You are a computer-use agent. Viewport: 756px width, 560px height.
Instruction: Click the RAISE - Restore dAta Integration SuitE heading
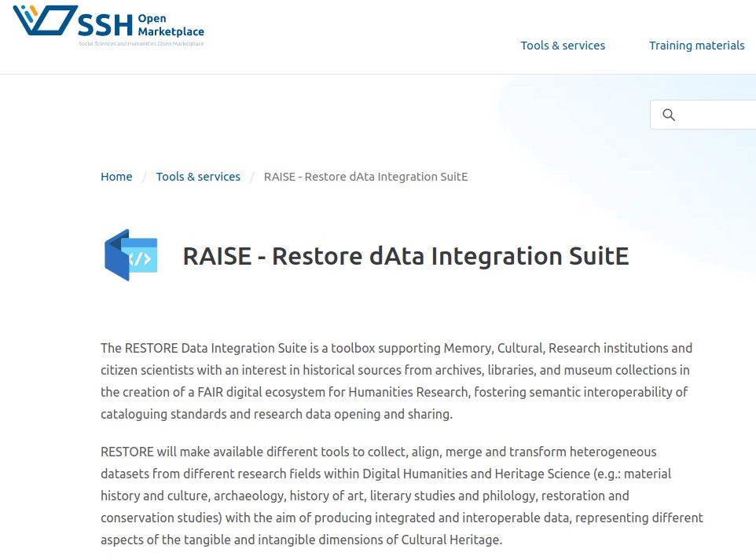pos(406,257)
